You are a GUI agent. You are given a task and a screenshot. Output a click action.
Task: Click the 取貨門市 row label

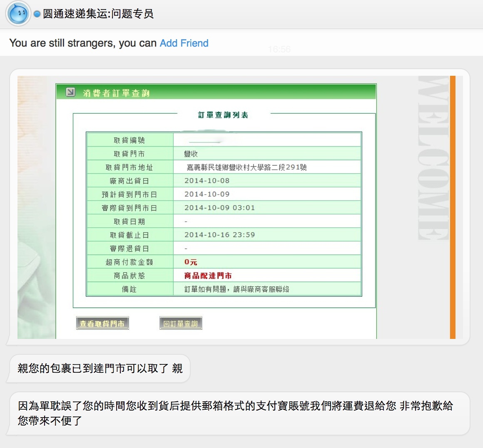point(129,154)
